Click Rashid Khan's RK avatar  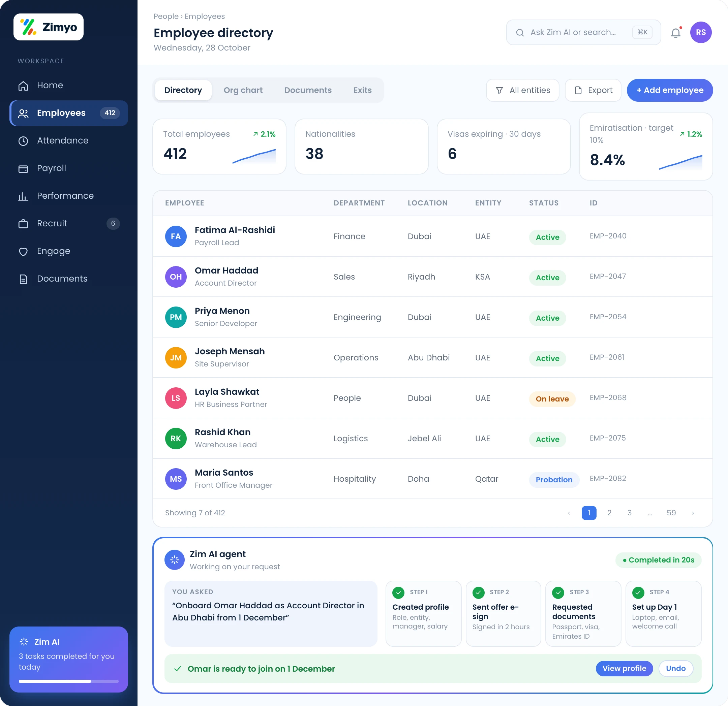click(176, 439)
